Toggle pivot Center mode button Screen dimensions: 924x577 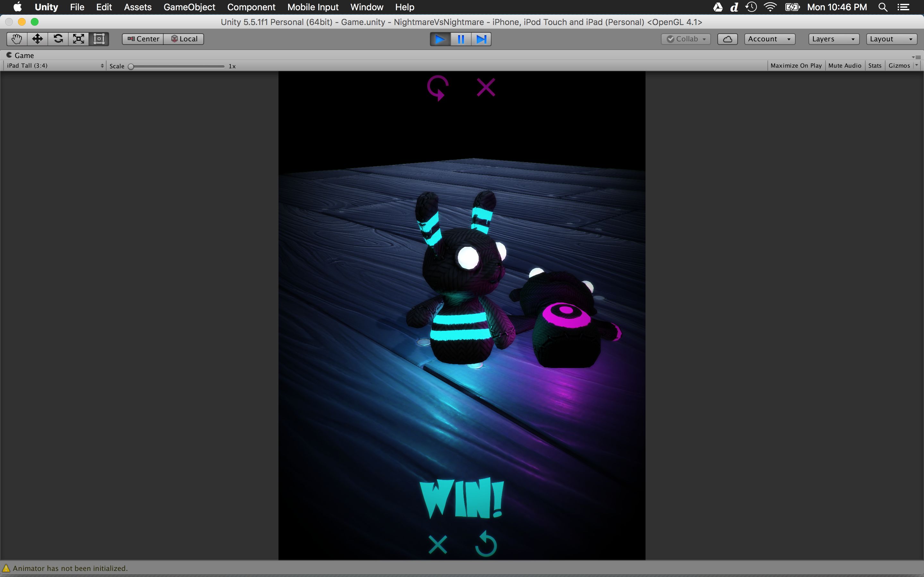[x=143, y=39]
